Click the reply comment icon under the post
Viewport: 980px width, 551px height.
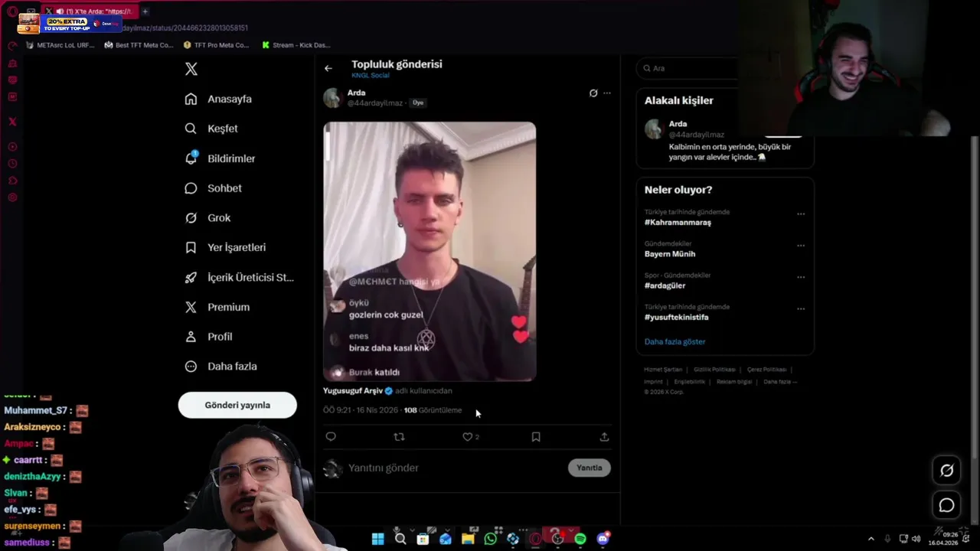click(x=331, y=437)
